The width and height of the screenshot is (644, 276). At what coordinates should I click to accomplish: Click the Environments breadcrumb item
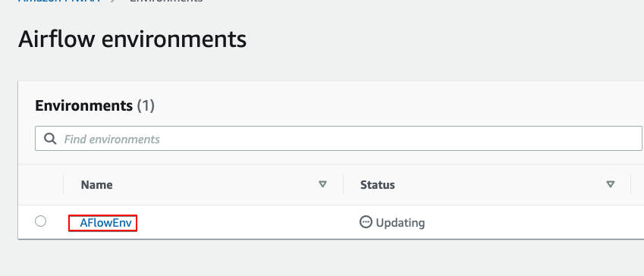(x=166, y=2)
